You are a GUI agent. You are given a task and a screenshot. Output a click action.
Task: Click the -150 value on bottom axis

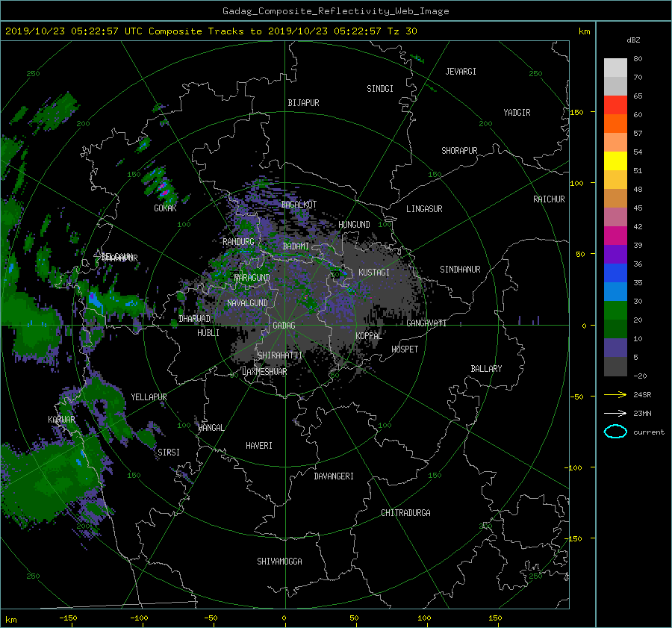[68, 618]
